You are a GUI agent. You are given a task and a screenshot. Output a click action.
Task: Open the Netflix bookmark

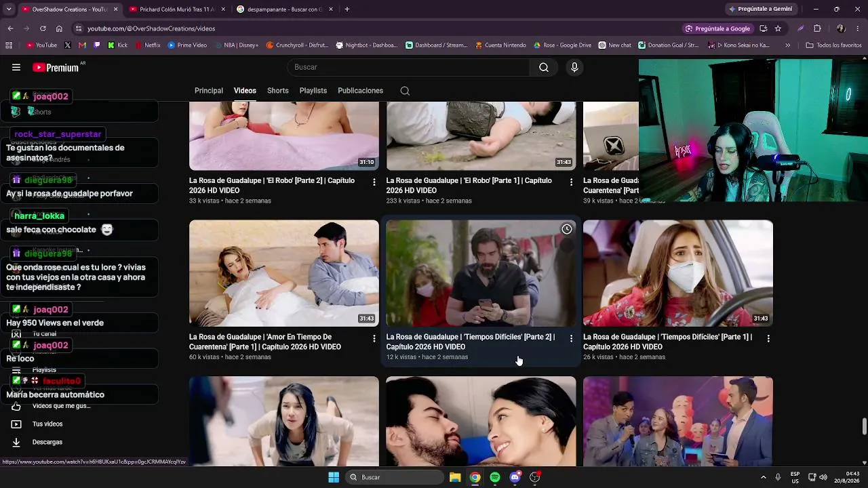coord(148,45)
